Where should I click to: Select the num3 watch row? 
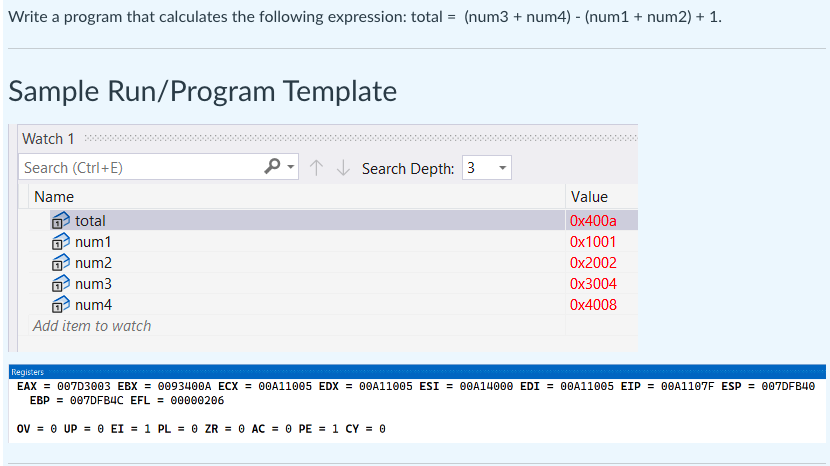tap(333, 284)
